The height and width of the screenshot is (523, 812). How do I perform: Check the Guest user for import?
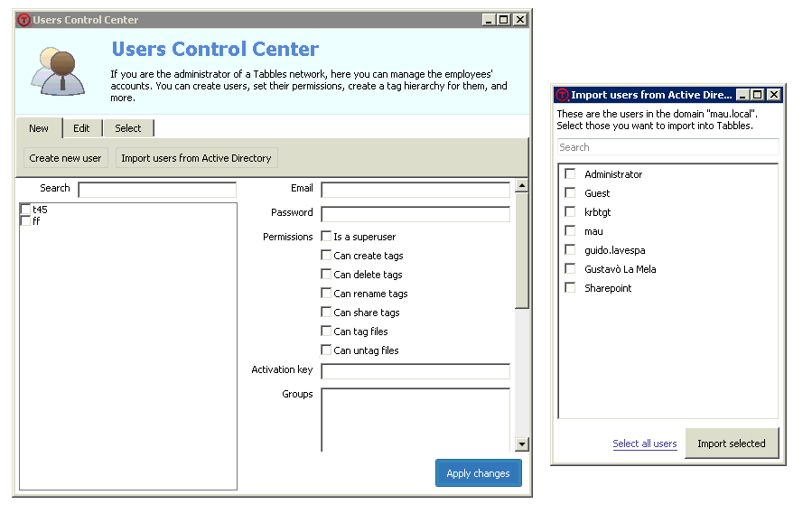point(570,192)
